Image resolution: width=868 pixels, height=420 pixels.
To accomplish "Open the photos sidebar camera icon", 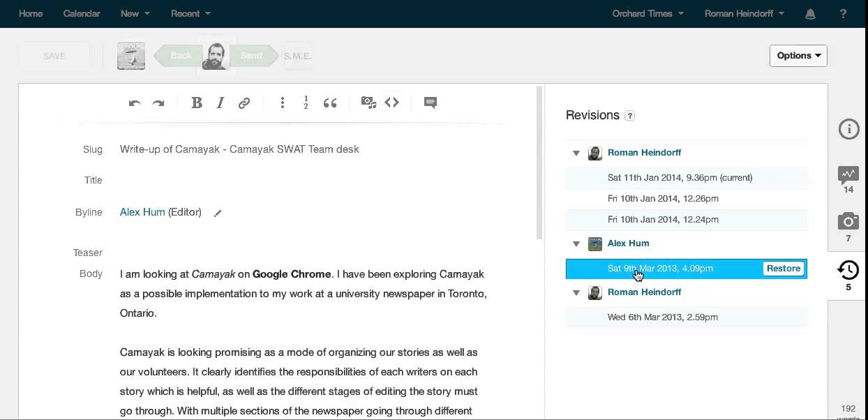I will pyautogui.click(x=848, y=223).
